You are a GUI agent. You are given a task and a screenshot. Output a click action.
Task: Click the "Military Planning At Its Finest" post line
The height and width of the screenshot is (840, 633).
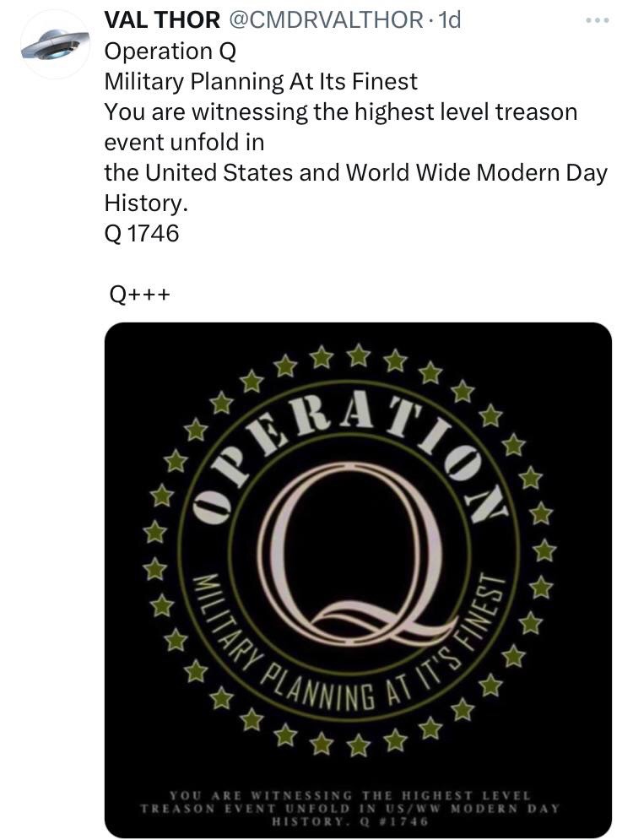click(x=261, y=82)
